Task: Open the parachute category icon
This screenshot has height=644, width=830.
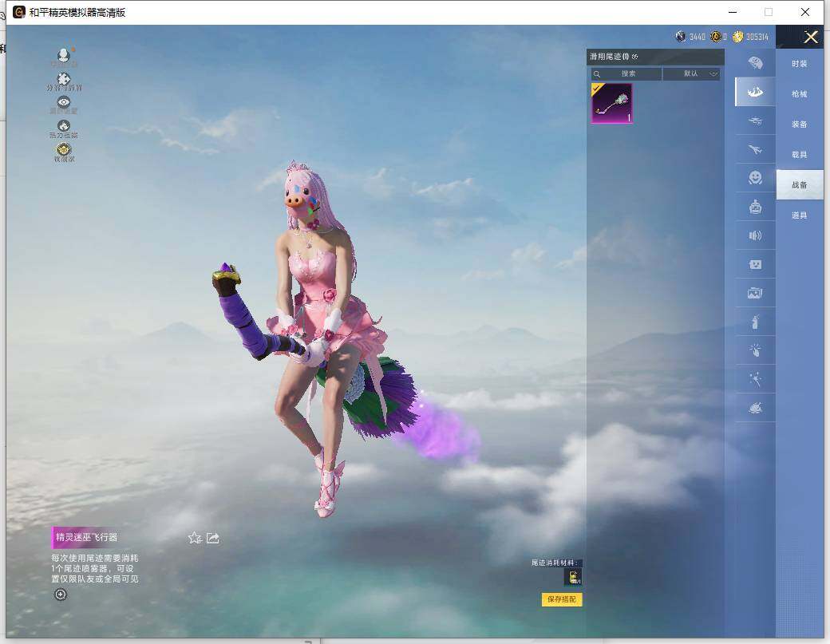Action: (755, 64)
